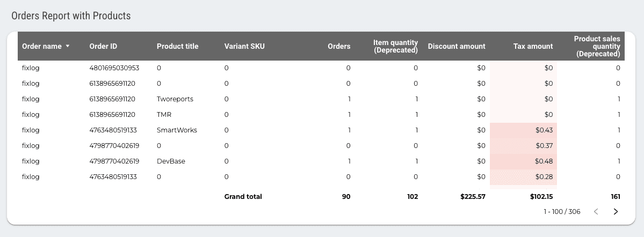Click the grand total orders value 90
This screenshot has width=644, height=237.
pyautogui.click(x=346, y=197)
